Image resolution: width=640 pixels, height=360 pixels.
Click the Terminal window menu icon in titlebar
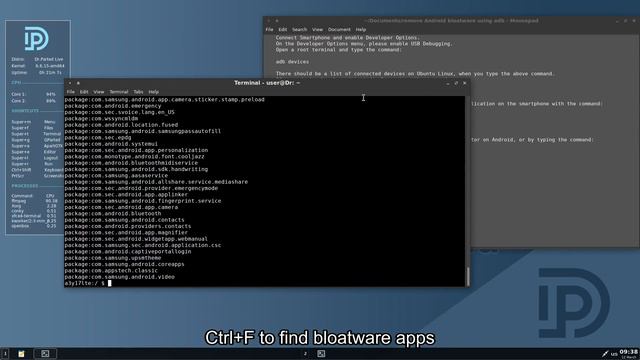pos(70,83)
